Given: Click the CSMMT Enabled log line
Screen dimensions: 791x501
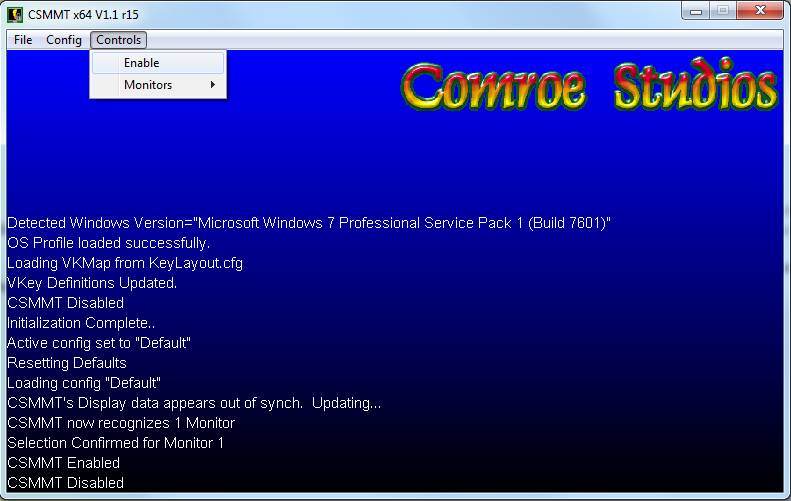Looking at the screenshot, I should point(63,463).
